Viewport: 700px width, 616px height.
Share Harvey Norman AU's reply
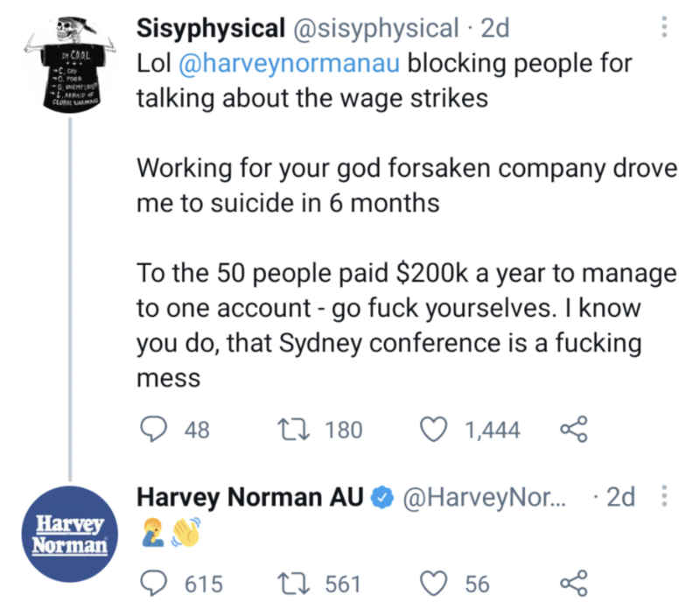571,584
